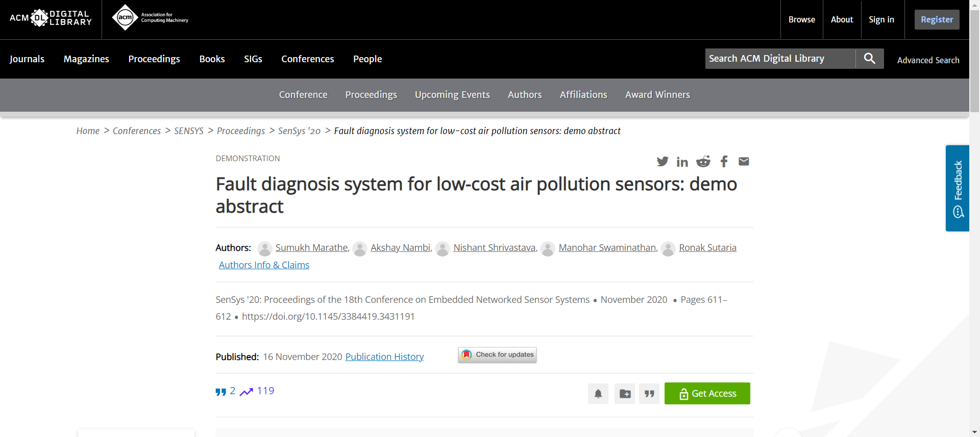Share article on LinkedIn
Viewport: 980px width, 437px height.
tap(682, 162)
